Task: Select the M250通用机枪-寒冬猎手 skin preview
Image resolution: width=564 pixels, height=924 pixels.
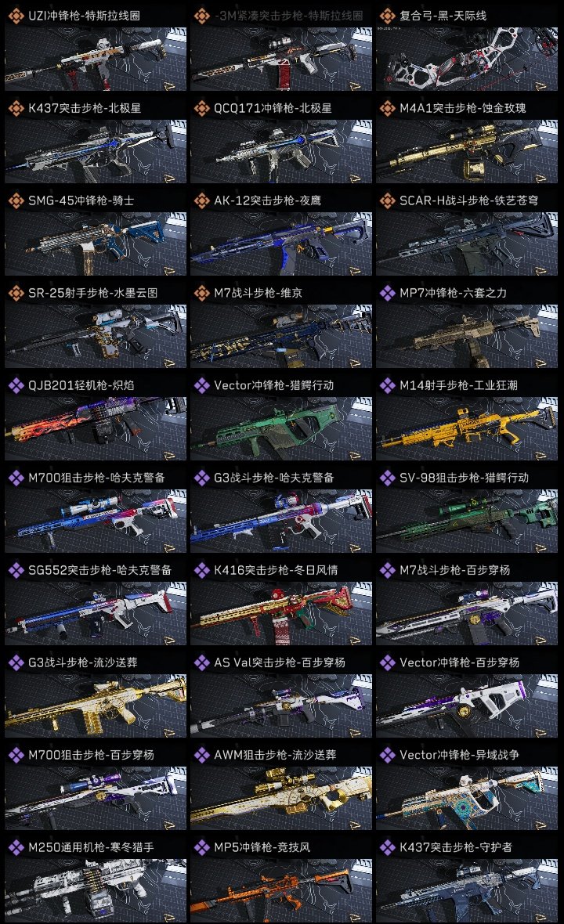Action: coord(96,891)
